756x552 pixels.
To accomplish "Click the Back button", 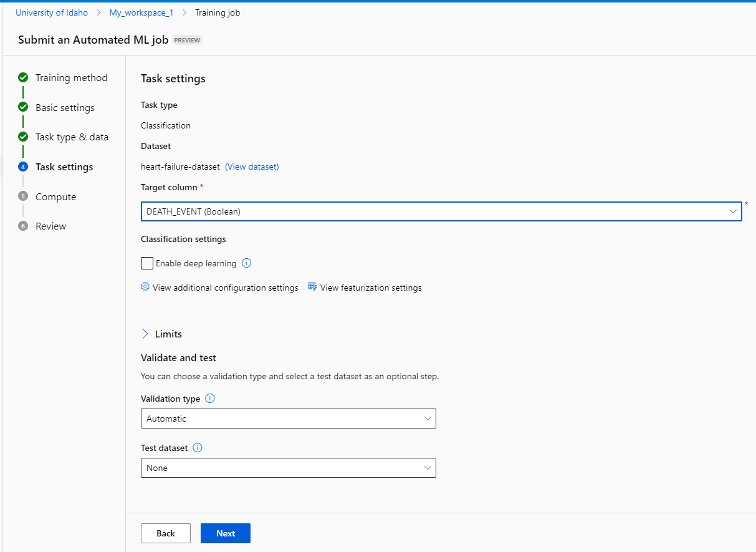I will point(166,533).
